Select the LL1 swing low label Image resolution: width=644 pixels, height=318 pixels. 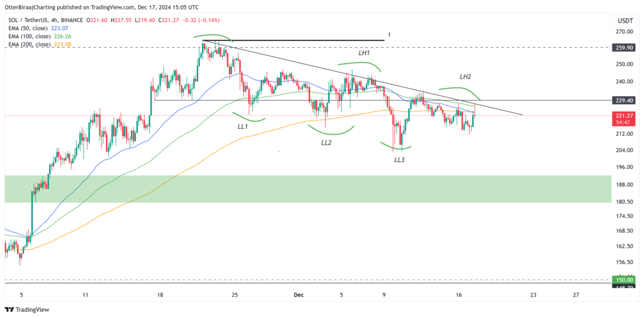(243, 126)
